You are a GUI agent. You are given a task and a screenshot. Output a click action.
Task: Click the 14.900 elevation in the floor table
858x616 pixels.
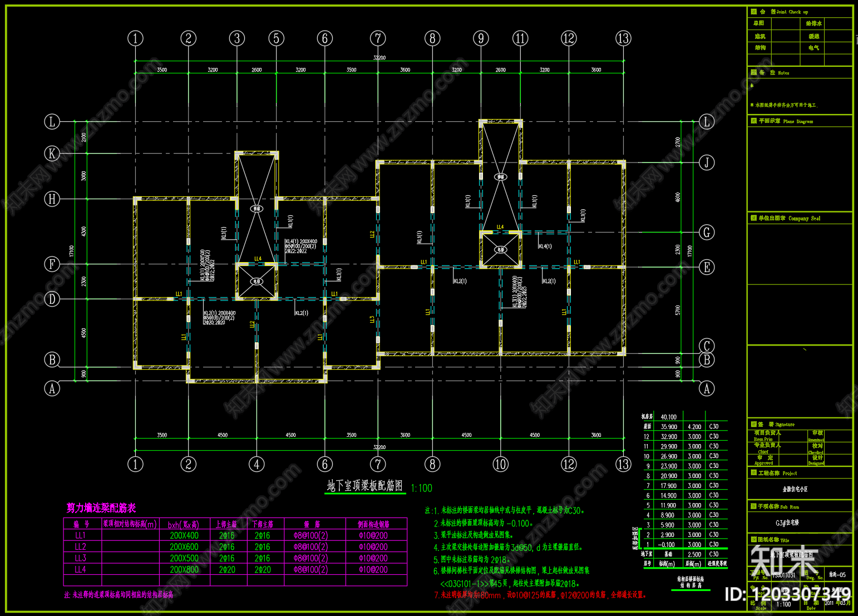tap(669, 495)
